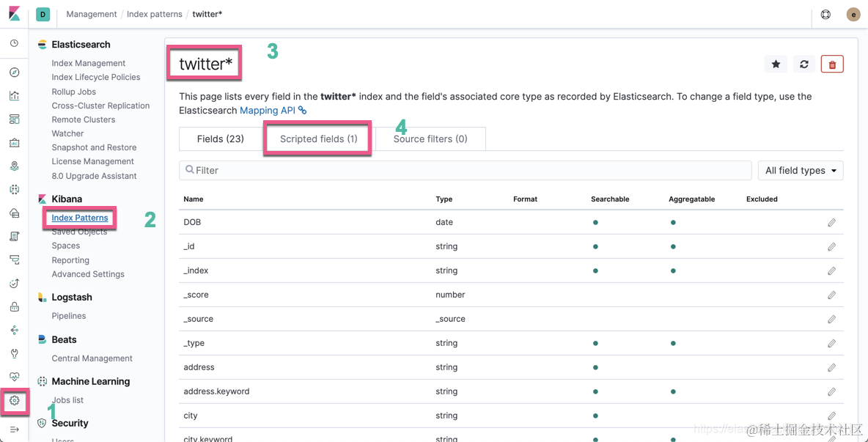Expand the side navigation with the arrow icon
Image resolution: width=868 pixels, height=442 pixels.
[x=15, y=430]
